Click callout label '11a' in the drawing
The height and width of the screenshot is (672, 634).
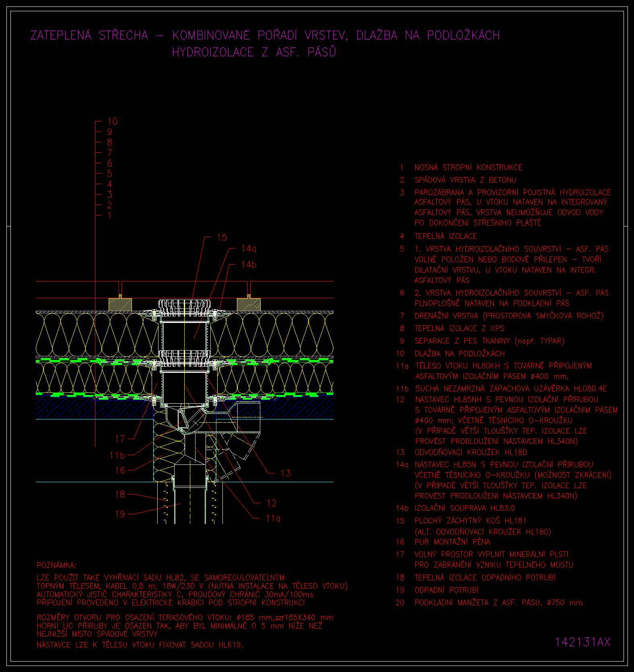click(x=273, y=518)
